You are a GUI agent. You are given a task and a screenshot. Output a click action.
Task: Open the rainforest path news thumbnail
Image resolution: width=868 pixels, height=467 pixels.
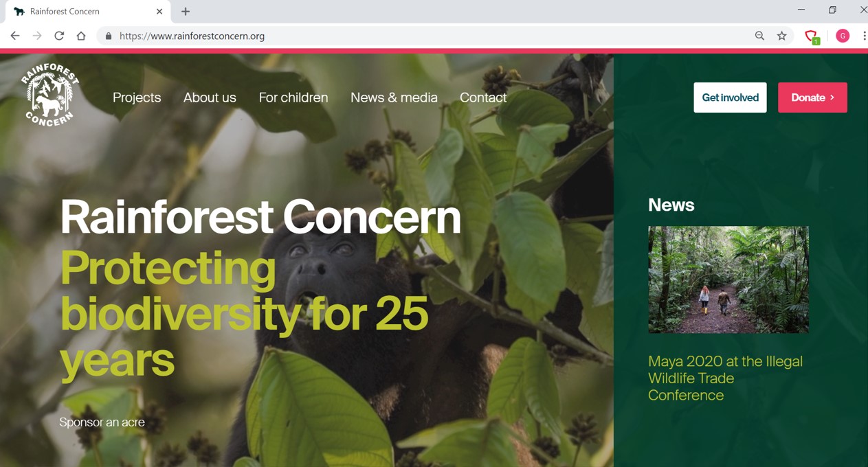[x=728, y=280]
